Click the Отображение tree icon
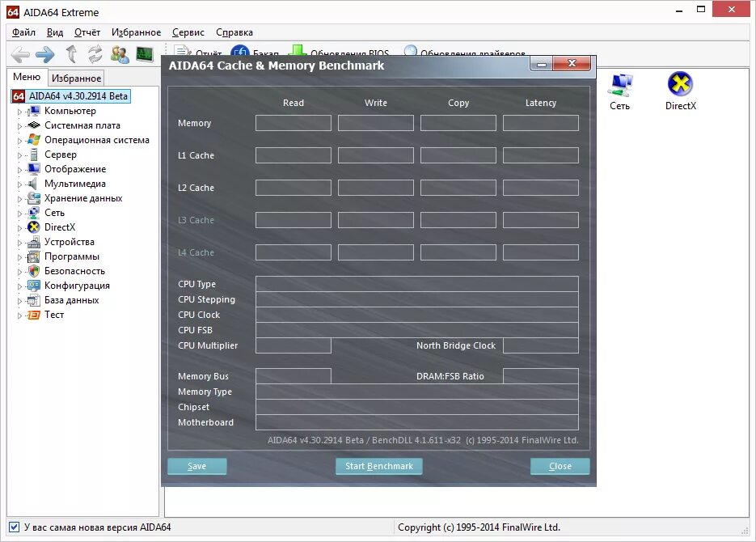 pos(34,169)
